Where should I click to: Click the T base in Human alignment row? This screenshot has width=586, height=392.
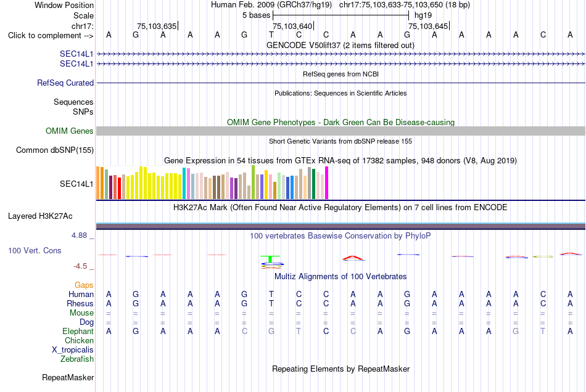pyautogui.click(x=271, y=294)
